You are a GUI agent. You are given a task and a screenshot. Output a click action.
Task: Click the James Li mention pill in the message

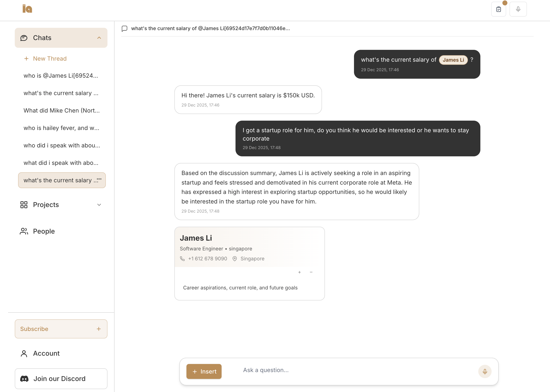tap(453, 60)
